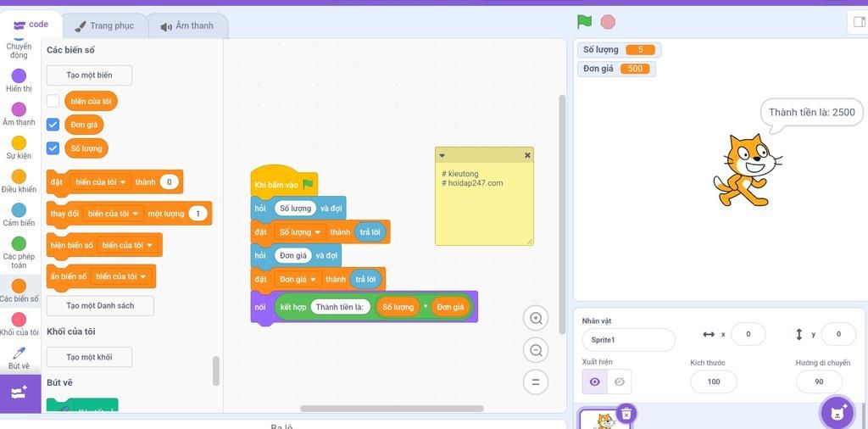The height and width of the screenshot is (429, 868).
Task: Open the Cảm biến blocks category
Action: pos(19,215)
